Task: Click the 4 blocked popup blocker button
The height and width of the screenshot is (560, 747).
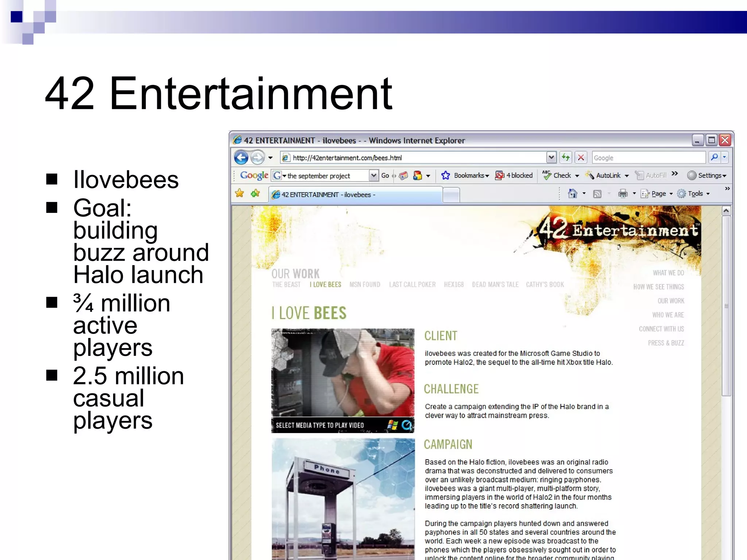Action: pyautogui.click(x=514, y=176)
